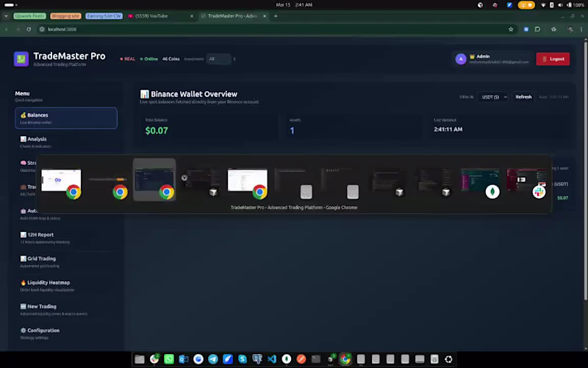Open Files from the dock
The height and width of the screenshot is (368, 588).
coord(140,359)
